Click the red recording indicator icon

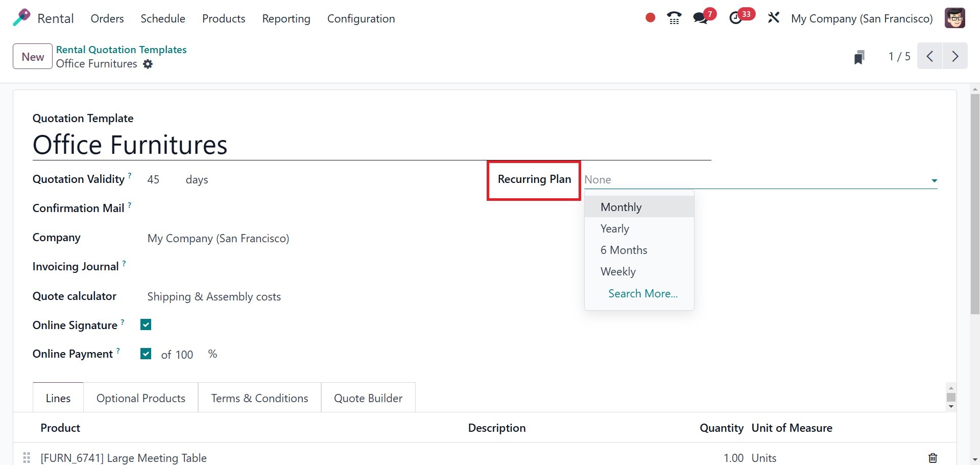point(650,18)
